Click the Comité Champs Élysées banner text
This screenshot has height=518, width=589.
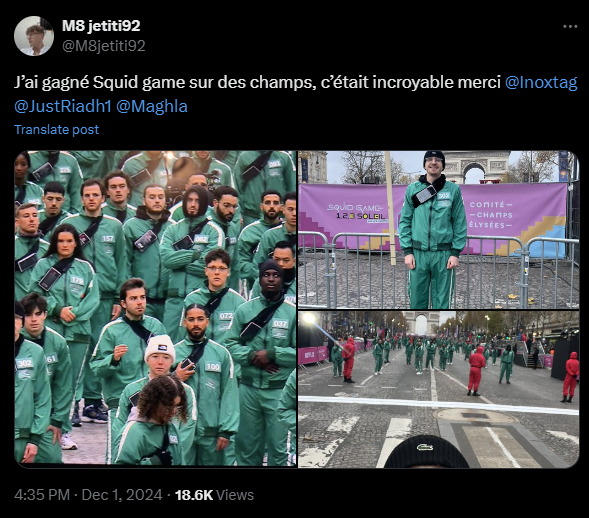click(x=490, y=215)
